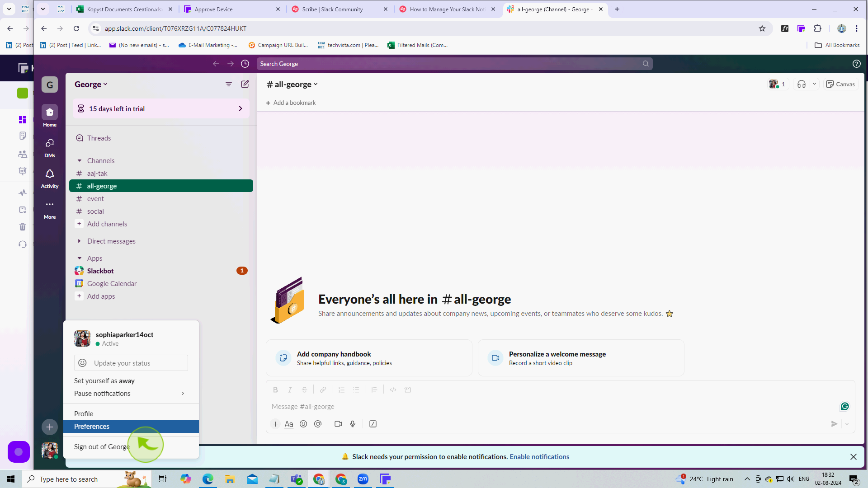Screen dimensions: 868x488
Task: Click the Code block icon in toolbar
Action: coord(408,389)
